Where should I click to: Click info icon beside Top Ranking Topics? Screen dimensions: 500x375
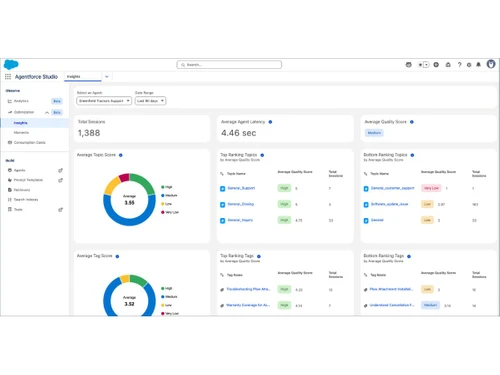tap(262, 155)
